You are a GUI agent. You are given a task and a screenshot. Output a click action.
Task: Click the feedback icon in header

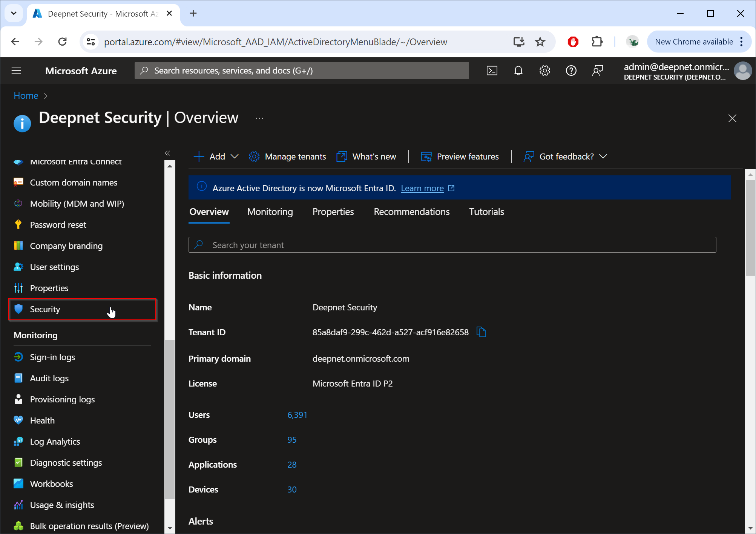(598, 71)
